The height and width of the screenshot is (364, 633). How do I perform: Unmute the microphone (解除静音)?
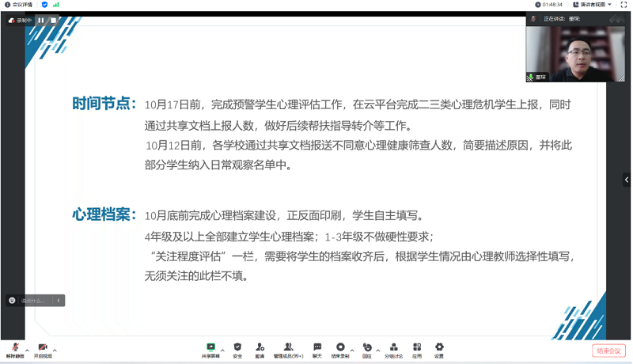(x=15, y=351)
